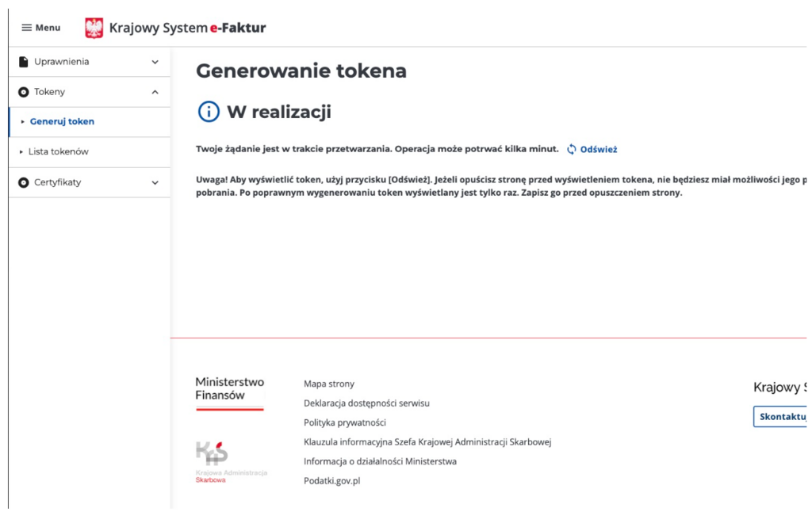Image resolution: width=812 pixels, height=512 pixels.
Task: Expand the Certyfikaty section chevron
Action: pos(155,182)
